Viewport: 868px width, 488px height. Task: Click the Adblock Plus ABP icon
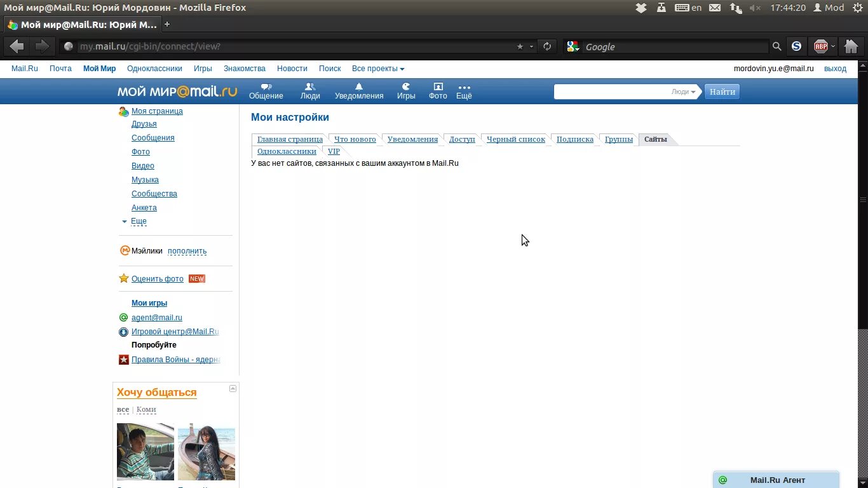click(x=821, y=46)
